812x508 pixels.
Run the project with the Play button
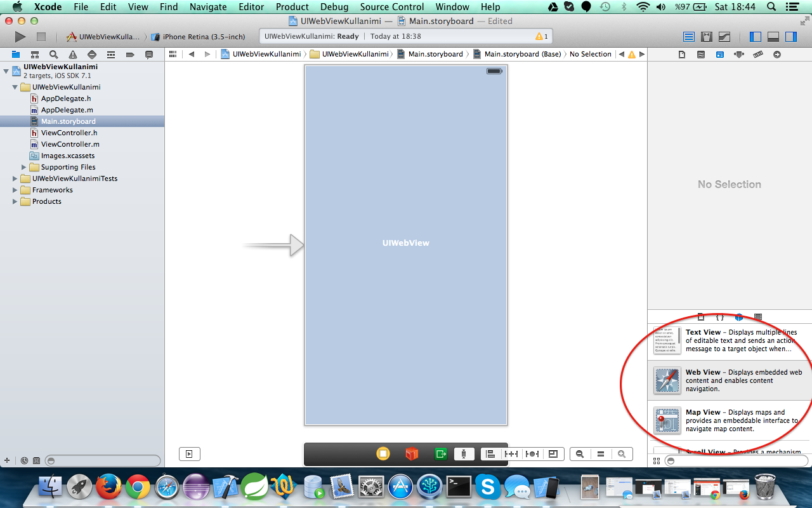coord(20,37)
